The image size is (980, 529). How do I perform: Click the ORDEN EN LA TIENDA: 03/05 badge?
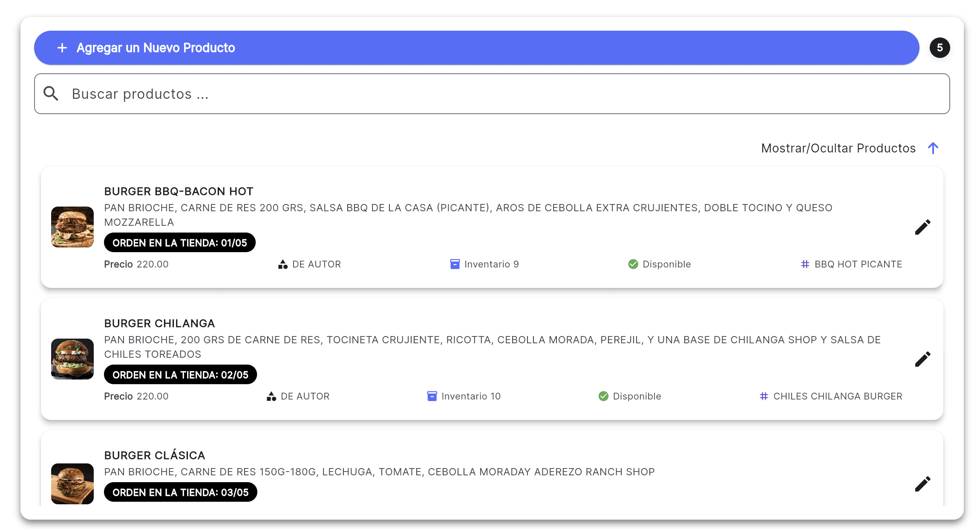180,492
